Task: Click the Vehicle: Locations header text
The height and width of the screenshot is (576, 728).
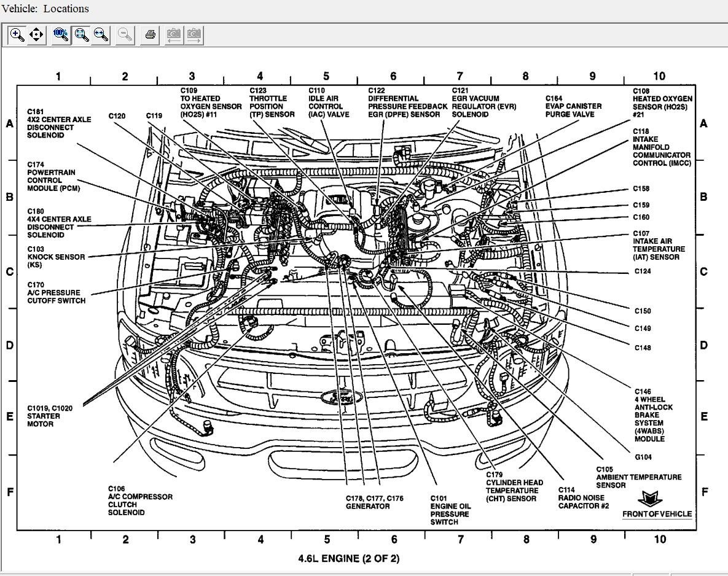Action: (x=45, y=9)
